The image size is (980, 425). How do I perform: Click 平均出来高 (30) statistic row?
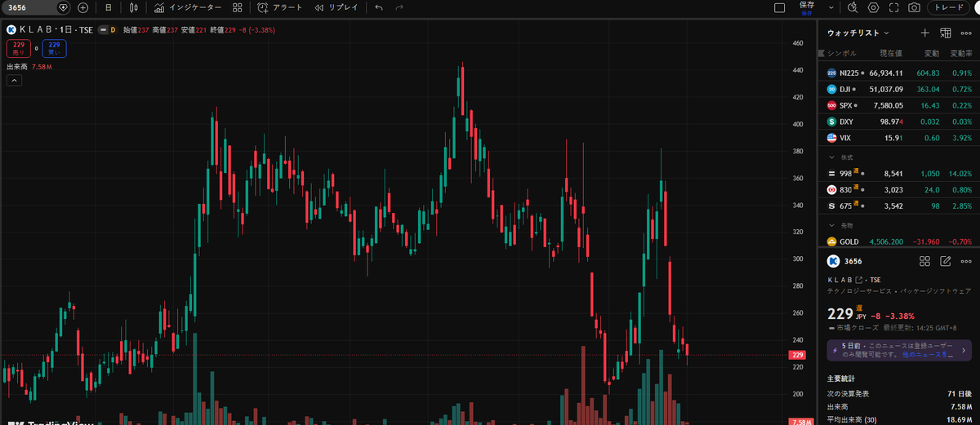[898, 419]
